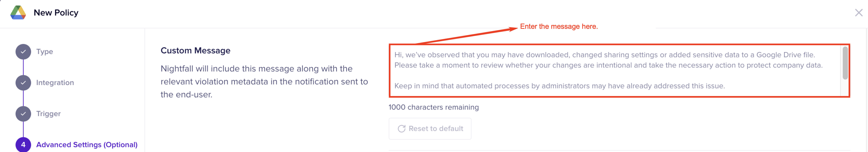Go to the Integration step
868x152 pixels.
(55, 83)
